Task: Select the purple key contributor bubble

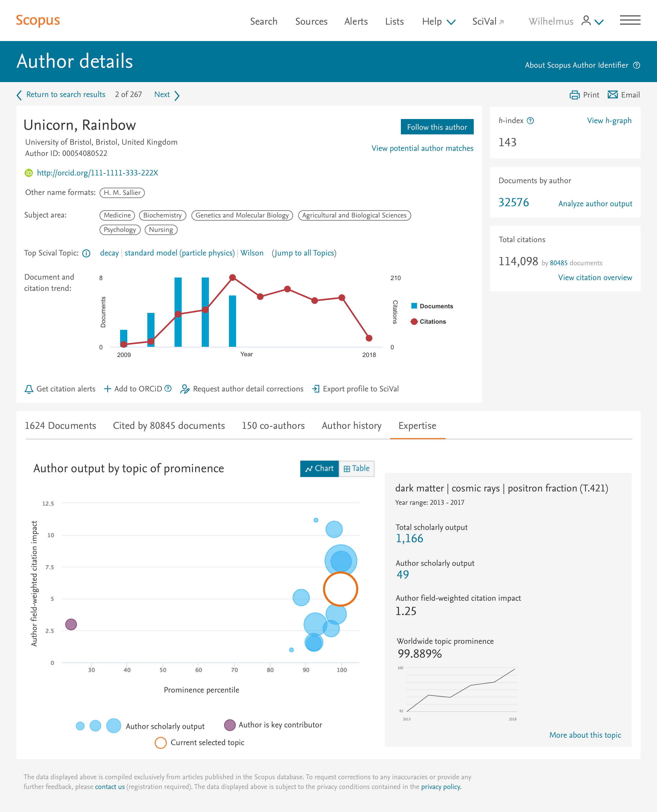Action: coord(71,624)
